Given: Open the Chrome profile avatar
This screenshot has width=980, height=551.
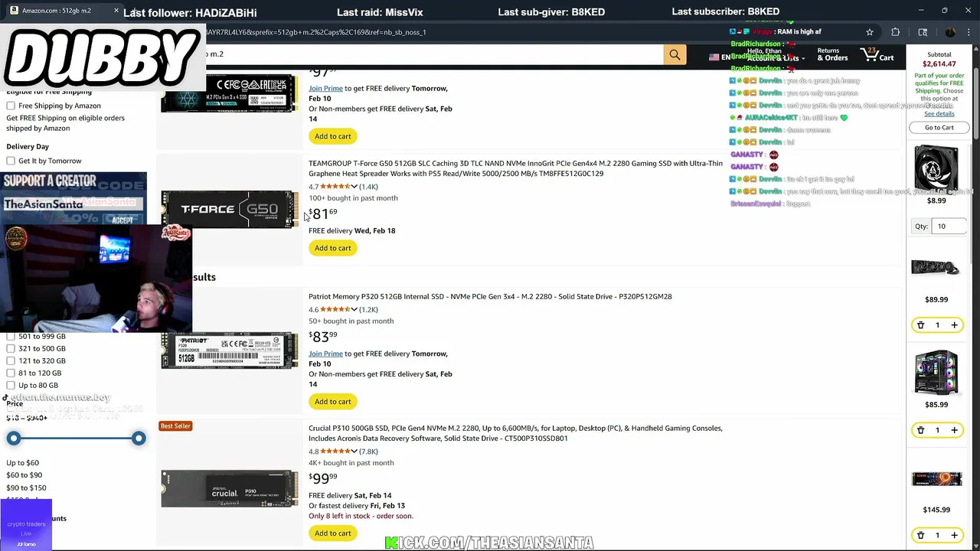Looking at the screenshot, I should [950, 32].
